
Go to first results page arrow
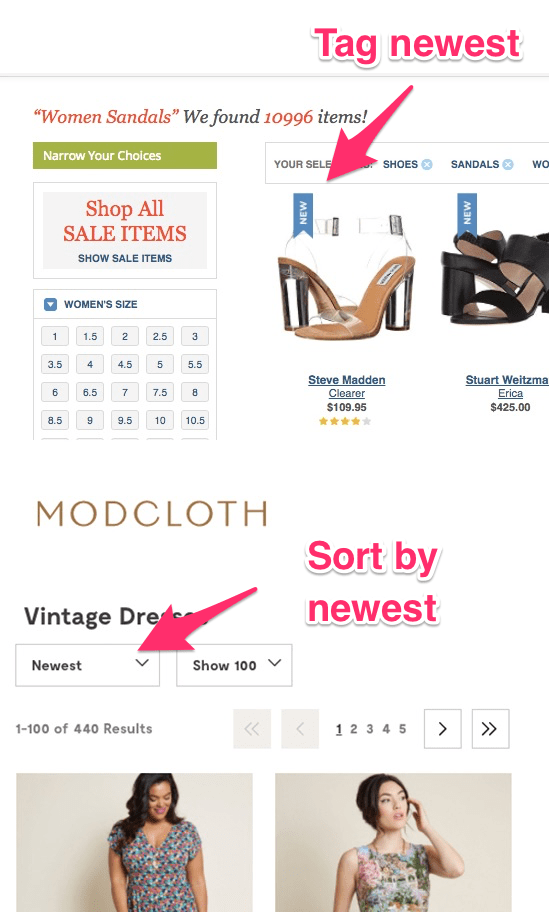pos(252,728)
